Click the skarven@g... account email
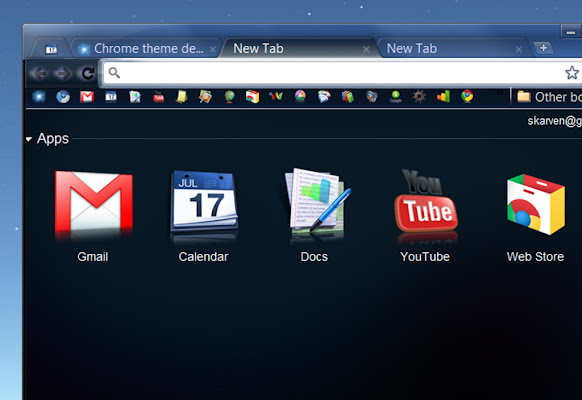The image size is (582, 400). pyautogui.click(x=555, y=121)
